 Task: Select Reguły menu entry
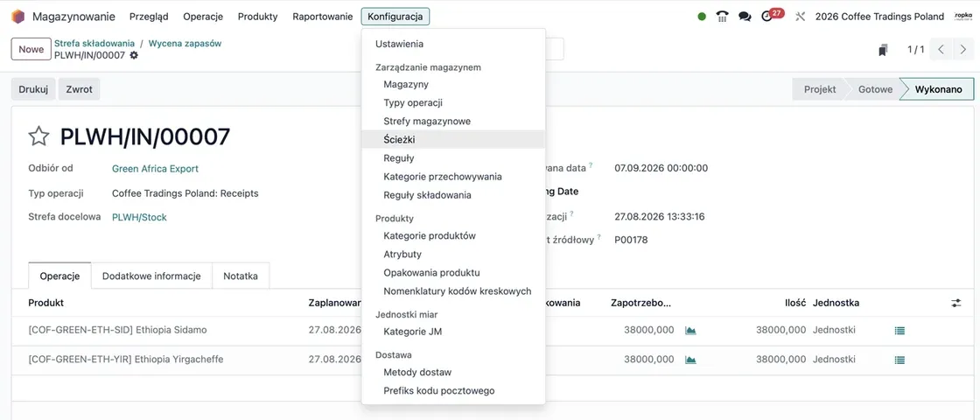pos(454,158)
